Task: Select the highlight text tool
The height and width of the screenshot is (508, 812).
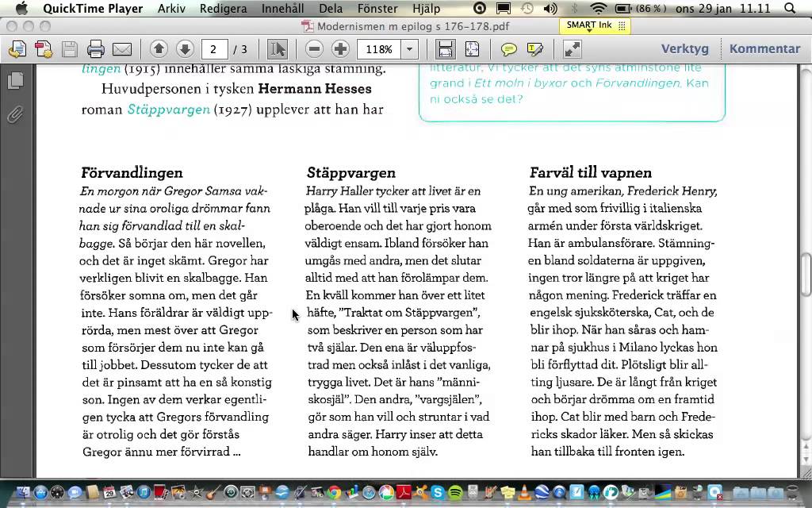Action: 535,49
